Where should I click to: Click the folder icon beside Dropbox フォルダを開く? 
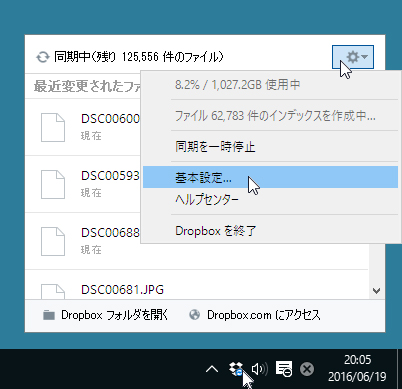pos(49,315)
